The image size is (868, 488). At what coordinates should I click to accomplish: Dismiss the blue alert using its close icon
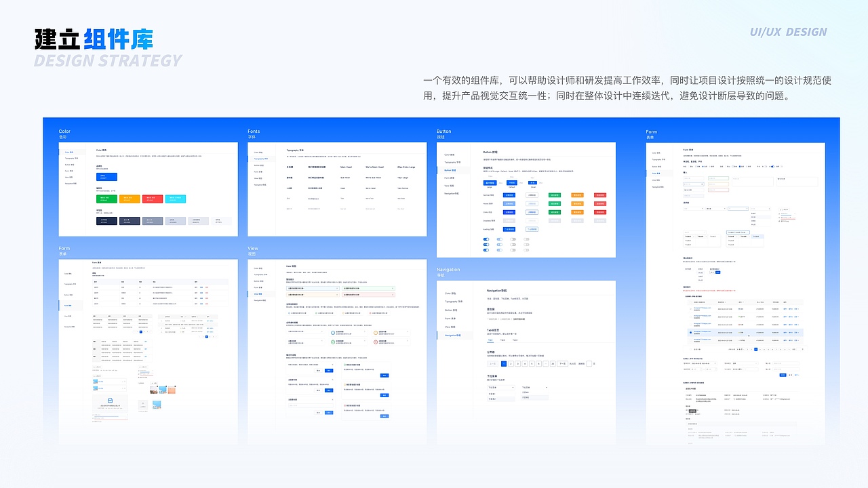click(x=336, y=288)
